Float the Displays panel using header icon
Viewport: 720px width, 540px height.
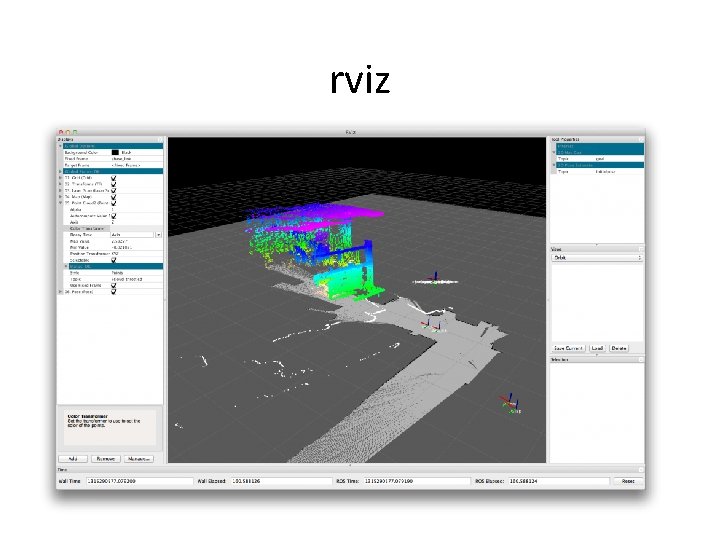[160, 140]
